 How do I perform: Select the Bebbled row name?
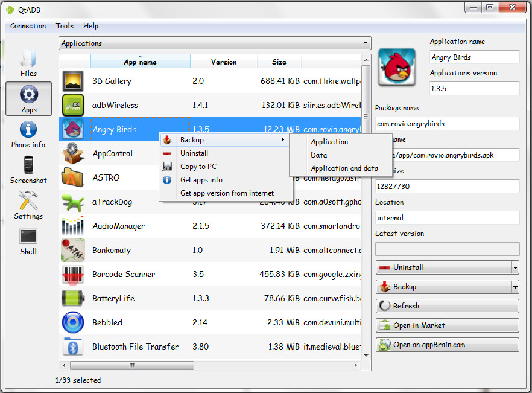[107, 323]
